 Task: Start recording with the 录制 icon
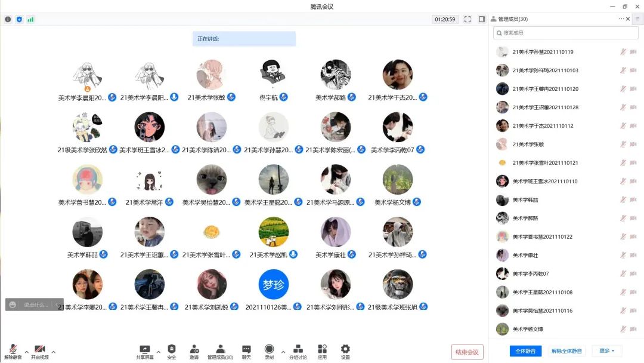click(270, 350)
